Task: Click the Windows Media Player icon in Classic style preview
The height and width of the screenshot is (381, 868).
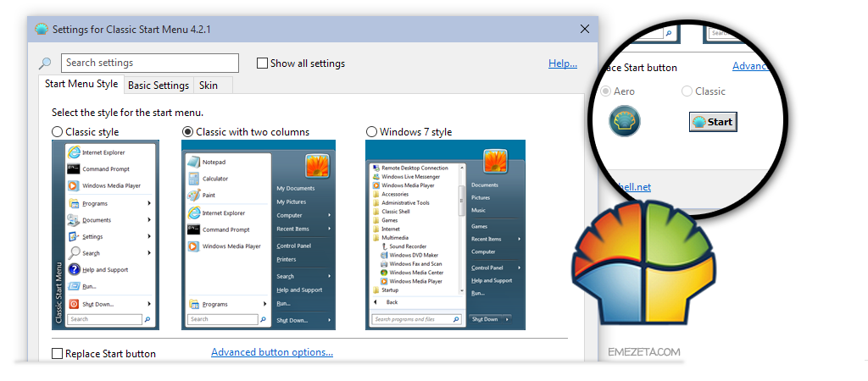Action: click(73, 185)
